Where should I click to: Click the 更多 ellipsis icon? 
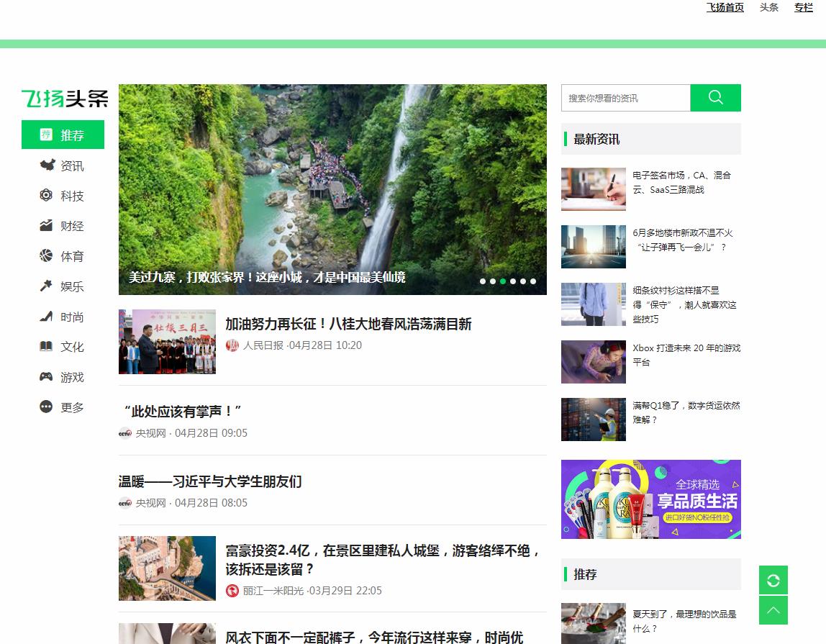[x=46, y=407]
